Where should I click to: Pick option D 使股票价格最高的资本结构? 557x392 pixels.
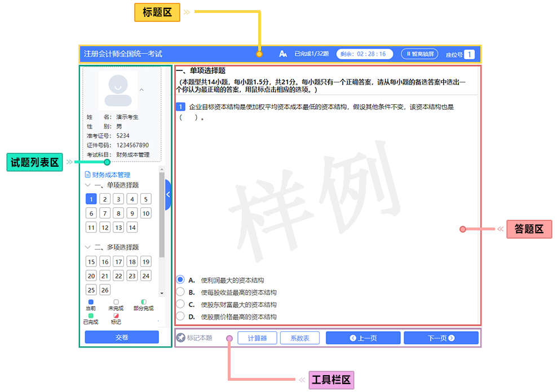tap(180, 317)
